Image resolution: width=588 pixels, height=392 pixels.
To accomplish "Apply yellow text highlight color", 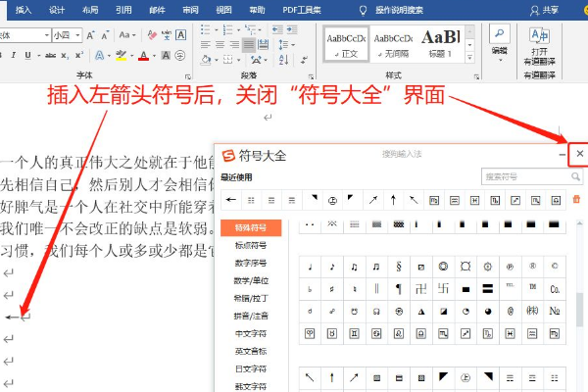I will 121,56.
